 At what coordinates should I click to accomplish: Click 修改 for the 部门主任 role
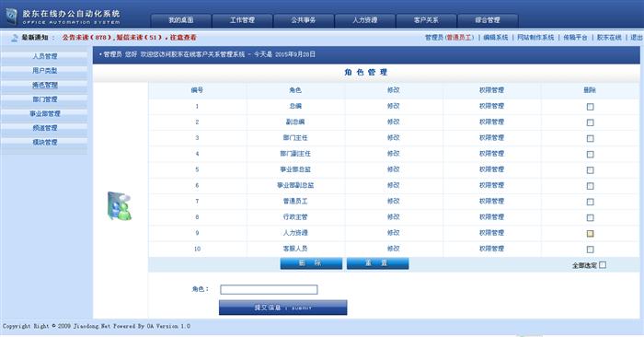pos(394,138)
